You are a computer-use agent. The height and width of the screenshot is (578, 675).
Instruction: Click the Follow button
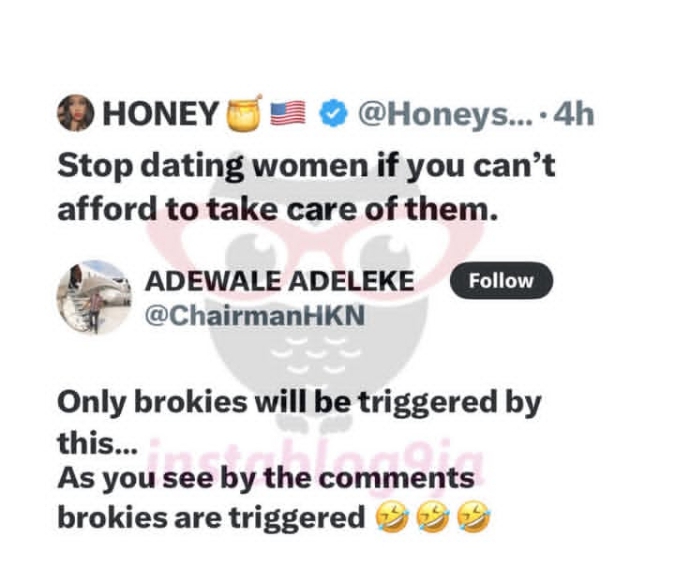(x=501, y=281)
